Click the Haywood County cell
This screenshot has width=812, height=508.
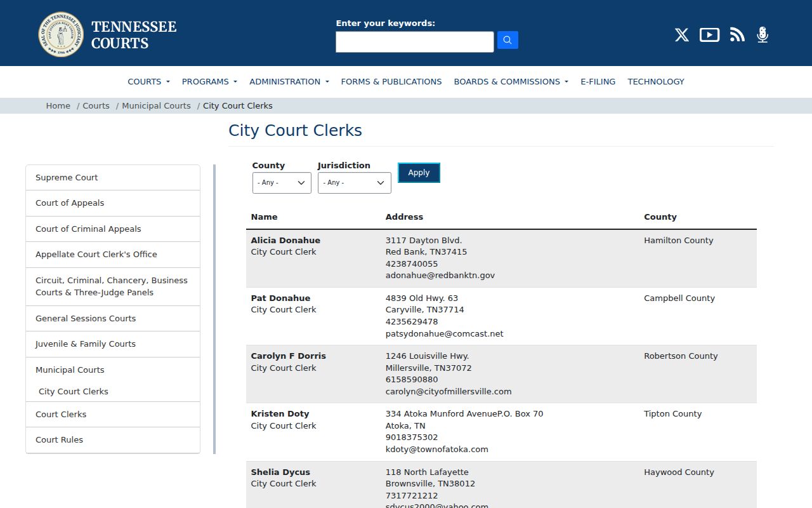pyautogui.click(x=679, y=472)
